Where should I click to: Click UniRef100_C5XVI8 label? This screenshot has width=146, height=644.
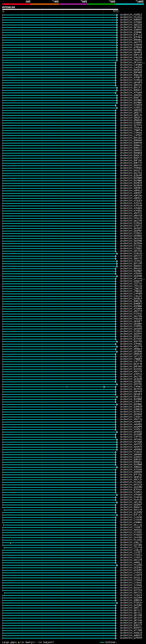pos(131,286)
